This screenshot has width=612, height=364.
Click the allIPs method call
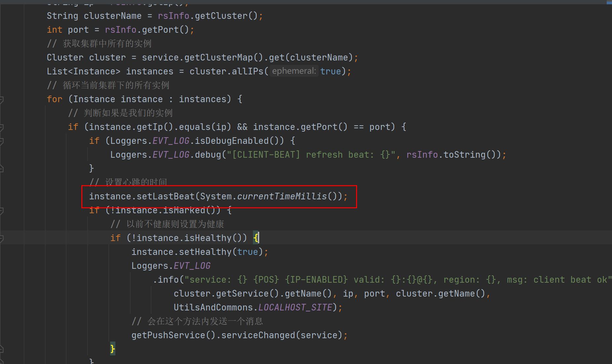pos(248,71)
